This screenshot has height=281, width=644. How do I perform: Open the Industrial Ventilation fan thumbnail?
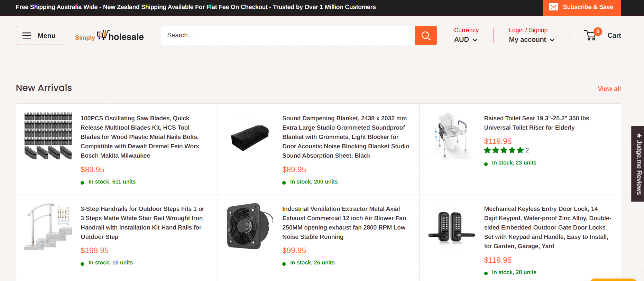point(250,226)
